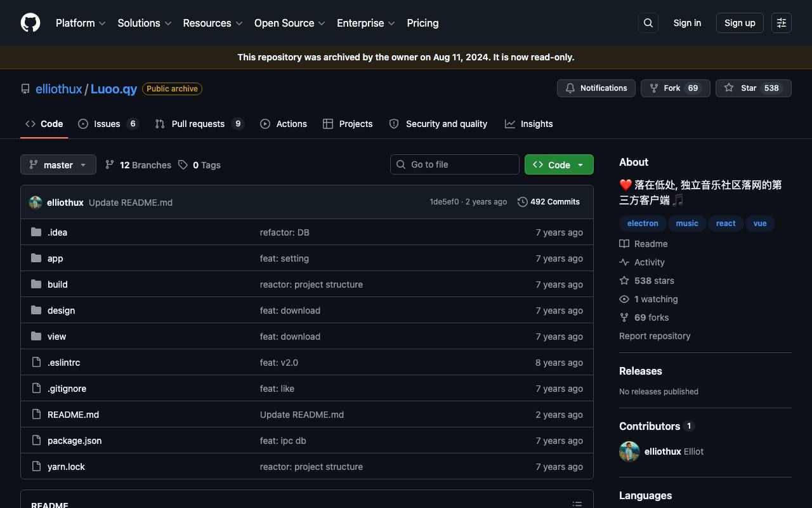Click the .gitignore file icon

pos(36,389)
